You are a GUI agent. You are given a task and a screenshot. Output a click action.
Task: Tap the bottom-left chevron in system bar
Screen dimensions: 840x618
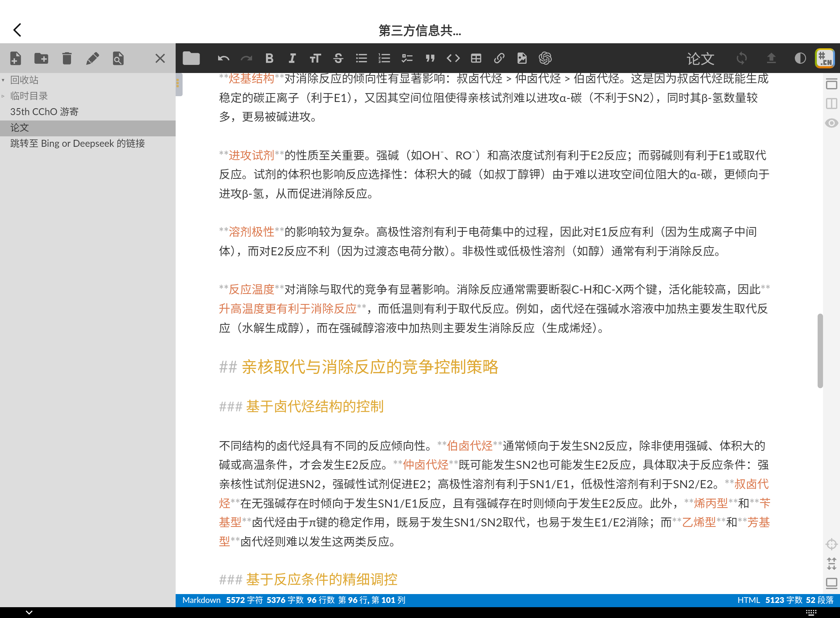coord(29,612)
